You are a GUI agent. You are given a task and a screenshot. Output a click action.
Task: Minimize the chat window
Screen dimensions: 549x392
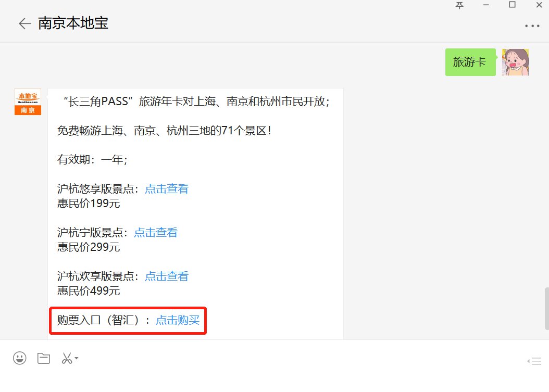[486, 5]
